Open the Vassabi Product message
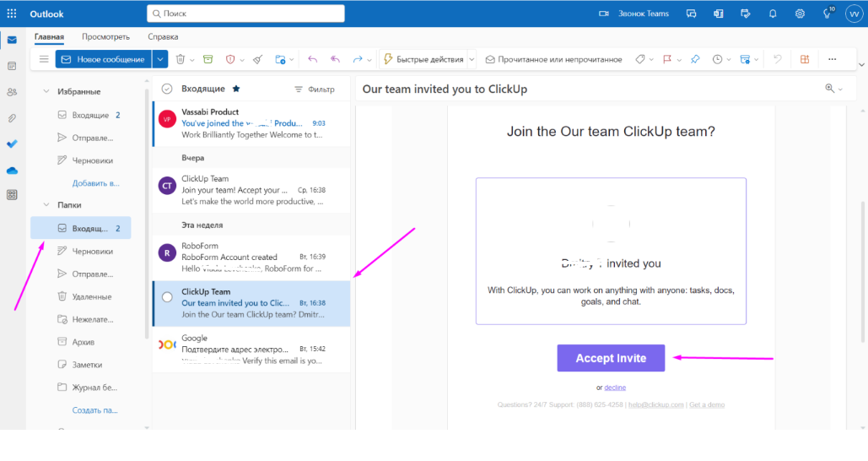This screenshot has height=461, width=868. pyautogui.click(x=252, y=123)
